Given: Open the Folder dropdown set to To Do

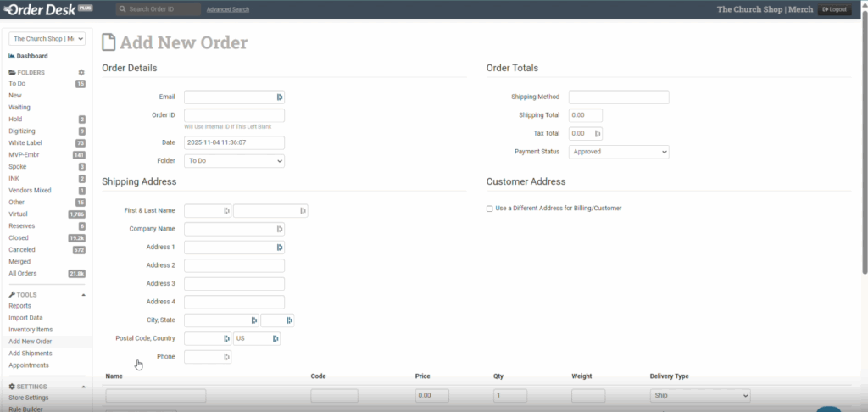Looking at the screenshot, I should tap(234, 160).
